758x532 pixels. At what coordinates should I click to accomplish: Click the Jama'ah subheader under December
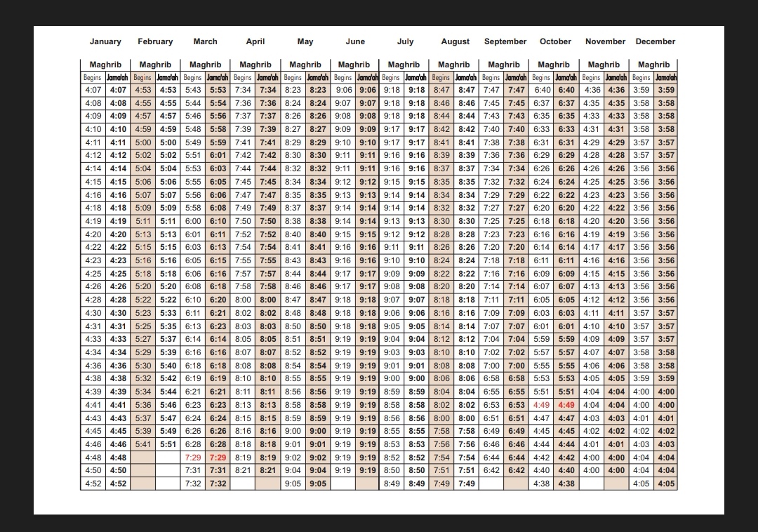click(666, 77)
